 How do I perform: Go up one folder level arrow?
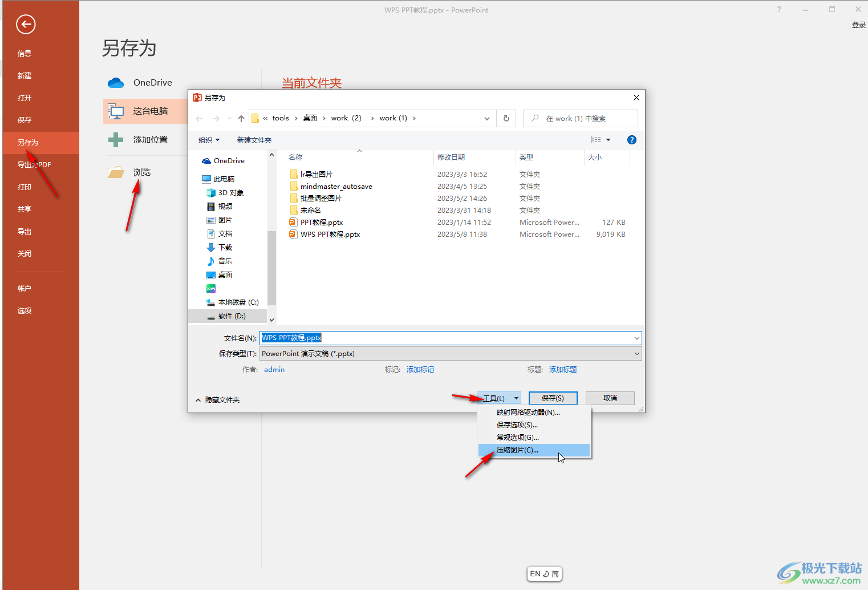pyautogui.click(x=241, y=119)
